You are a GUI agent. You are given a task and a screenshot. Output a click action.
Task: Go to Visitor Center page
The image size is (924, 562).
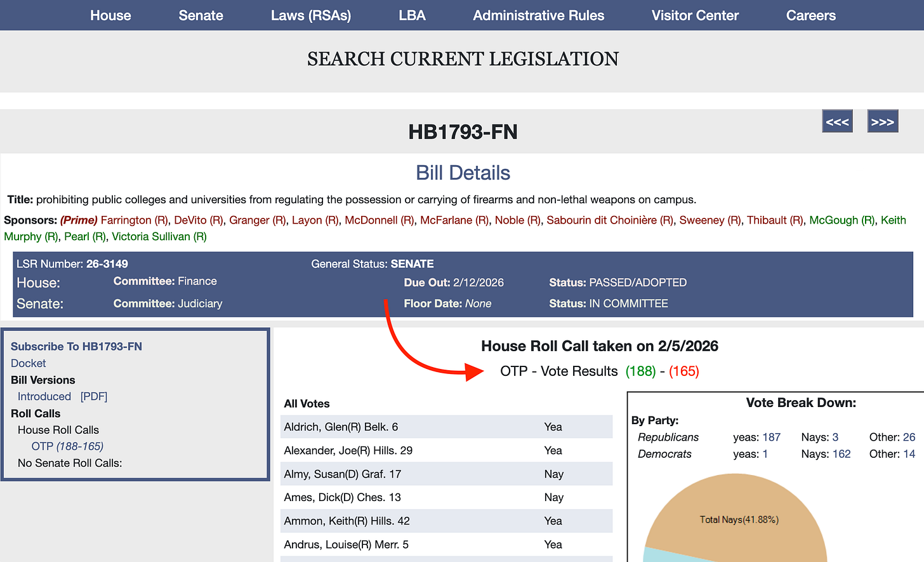(695, 15)
